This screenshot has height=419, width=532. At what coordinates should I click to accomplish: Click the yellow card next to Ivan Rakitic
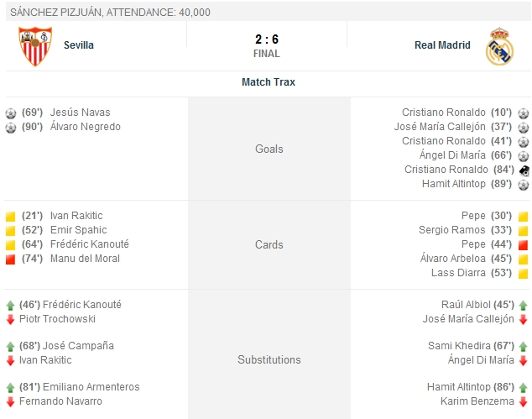click(11, 217)
